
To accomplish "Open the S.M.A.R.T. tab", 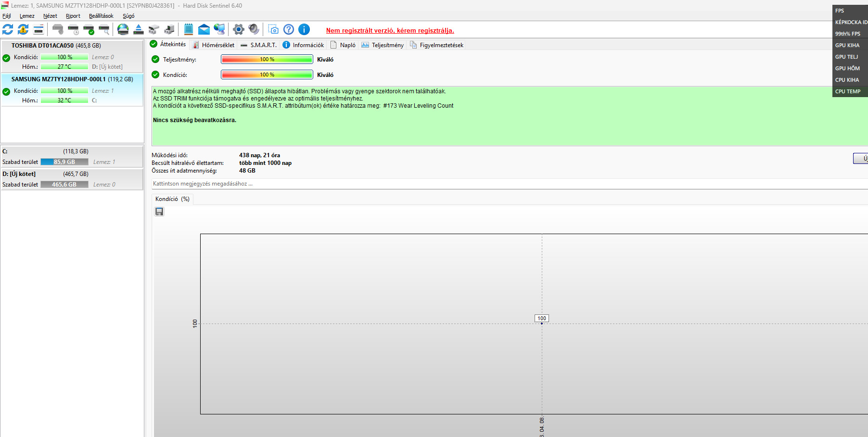I will pos(258,45).
